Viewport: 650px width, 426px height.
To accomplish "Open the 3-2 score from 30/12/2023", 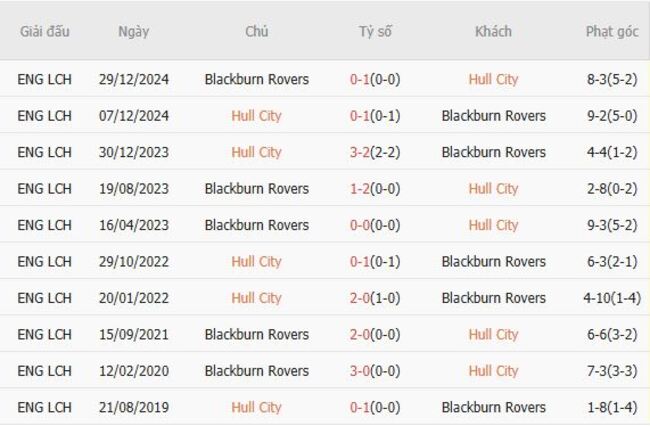I will (361, 152).
